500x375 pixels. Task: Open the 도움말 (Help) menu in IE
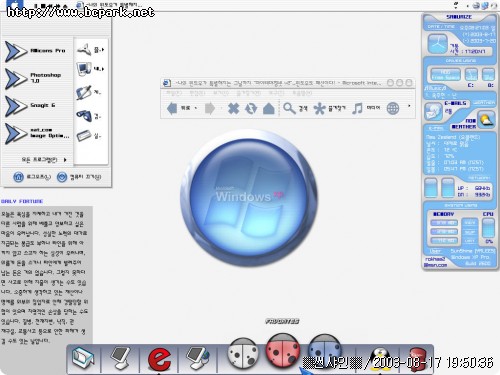(x=302, y=93)
